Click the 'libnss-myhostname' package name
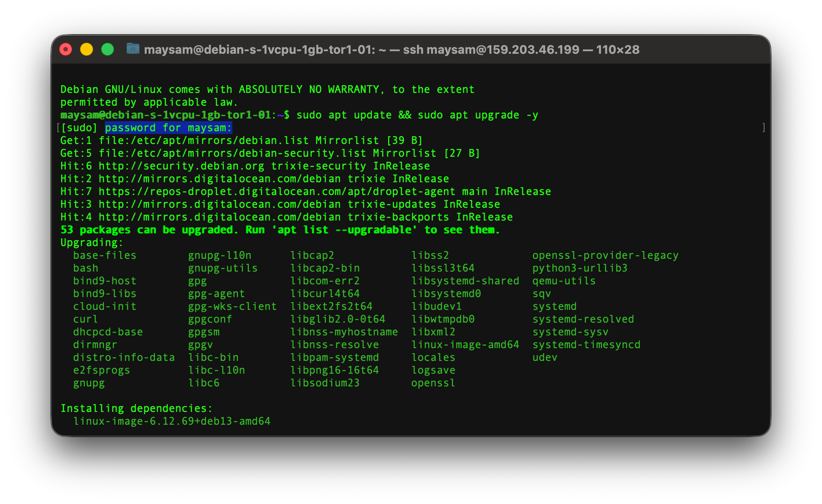Viewport: 822px width, 504px height. (x=344, y=332)
